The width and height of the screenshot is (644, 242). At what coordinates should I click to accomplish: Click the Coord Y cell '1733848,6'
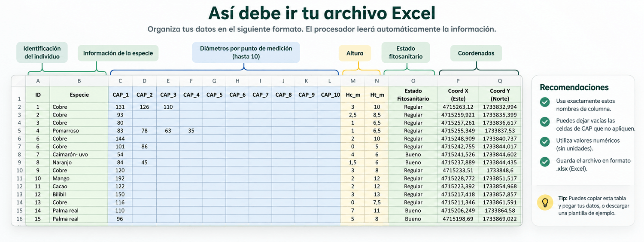(x=500, y=170)
